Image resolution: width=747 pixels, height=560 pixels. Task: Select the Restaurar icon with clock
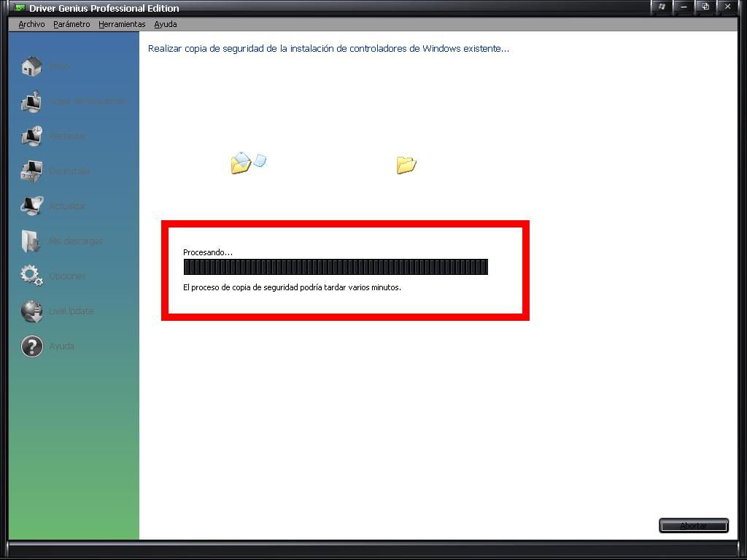click(x=32, y=136)
